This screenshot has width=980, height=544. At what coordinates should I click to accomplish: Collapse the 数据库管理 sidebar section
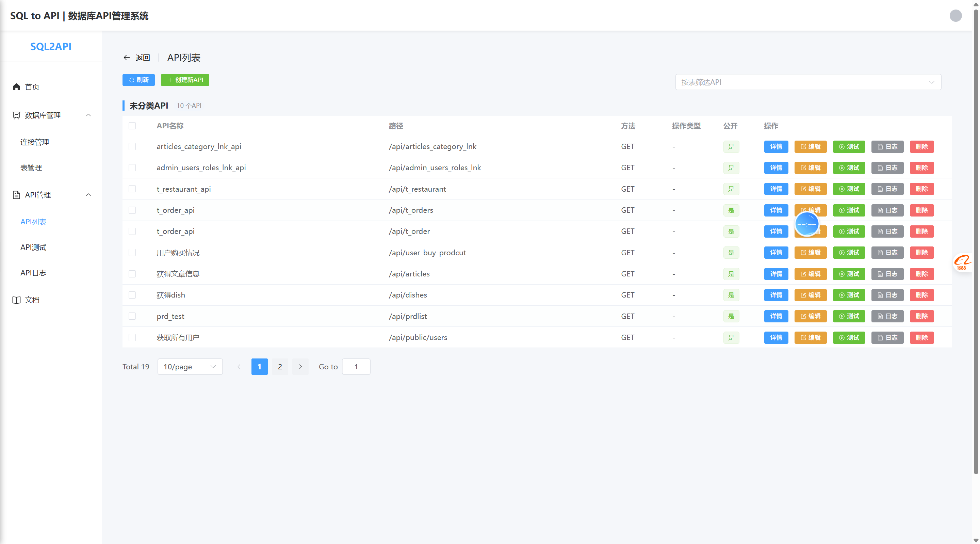tap(88, 115)
